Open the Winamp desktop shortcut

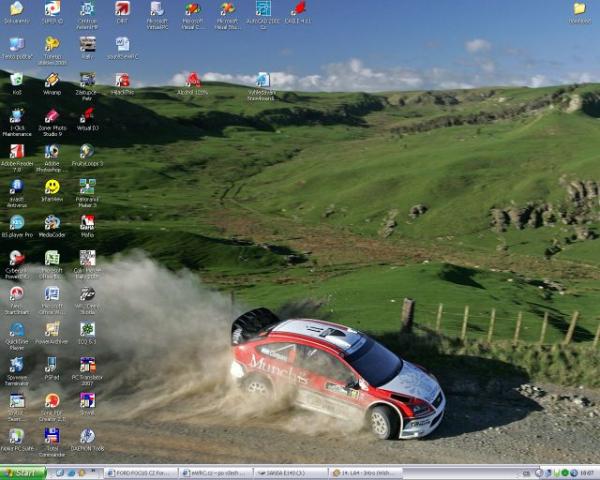tap(52, 80)
